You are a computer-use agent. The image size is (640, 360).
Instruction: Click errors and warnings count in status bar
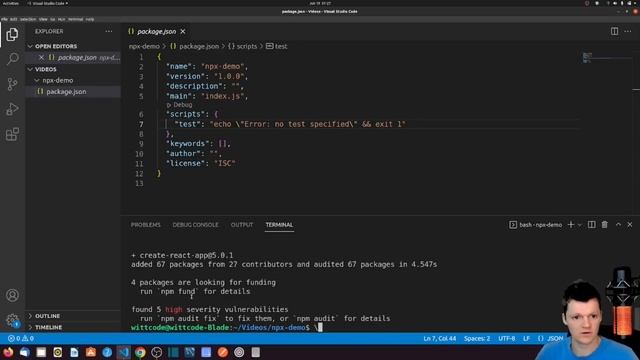21,338
